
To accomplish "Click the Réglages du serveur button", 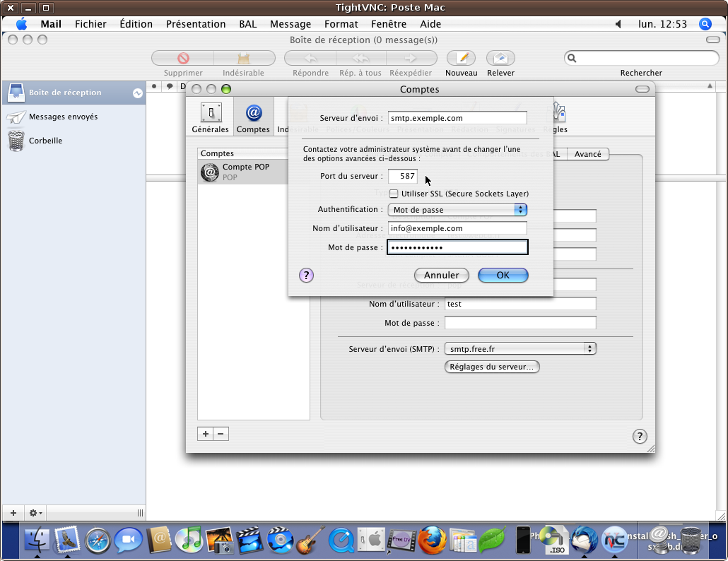I will tap(492, 367).
